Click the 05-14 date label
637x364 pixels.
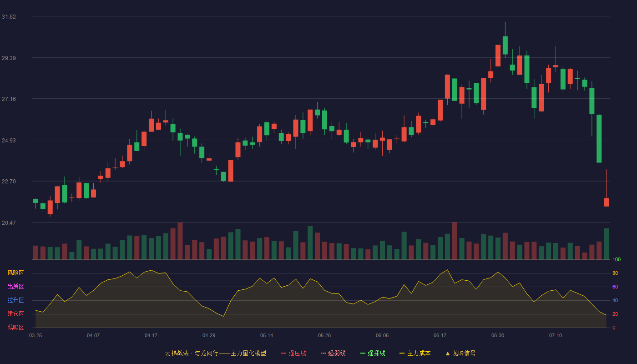267,335
